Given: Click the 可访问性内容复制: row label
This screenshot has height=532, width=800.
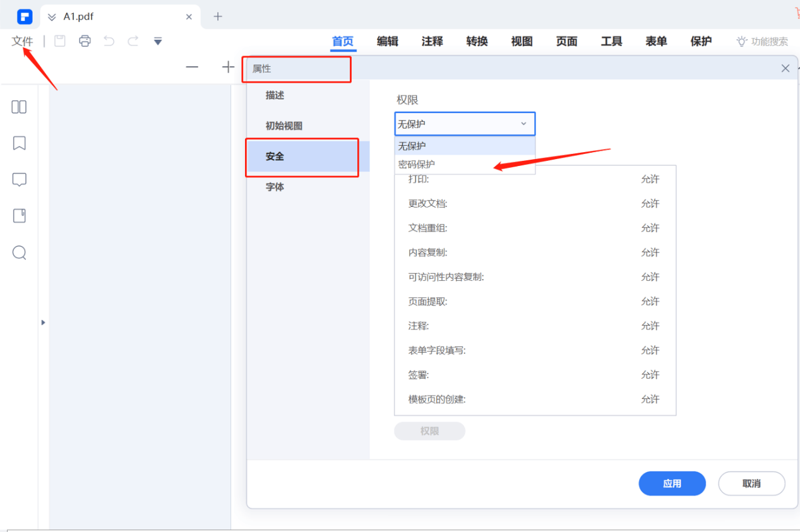Looking at the screenshot, I should pyautogui.click(x=446, y=277).
